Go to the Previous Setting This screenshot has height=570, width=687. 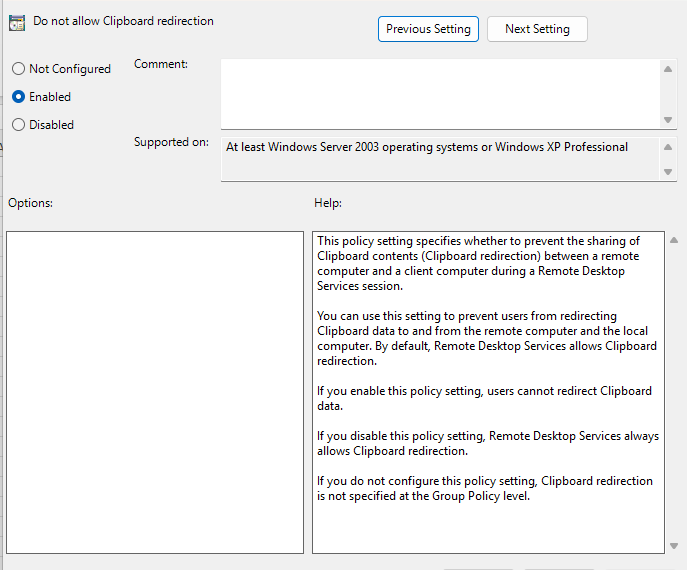tap(428, 29)
